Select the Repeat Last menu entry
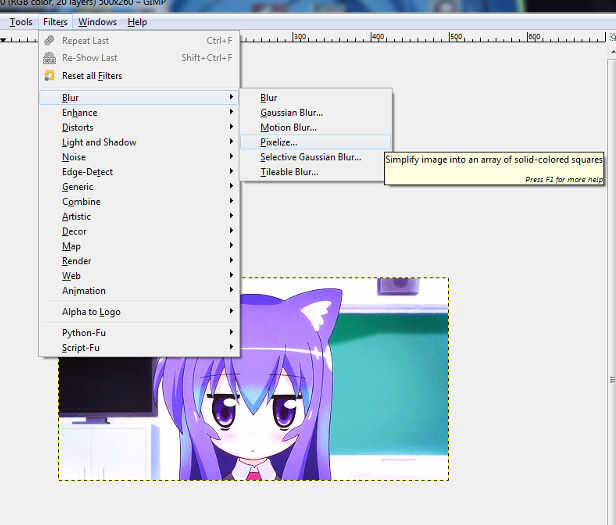This screenshot has height=525, width=616. click(x=139, y=40)
